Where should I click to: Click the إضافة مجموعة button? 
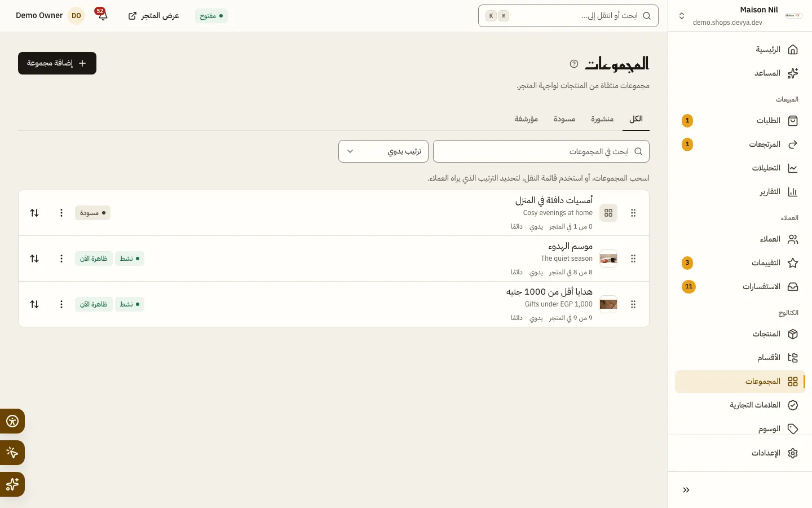click(57, 63)
